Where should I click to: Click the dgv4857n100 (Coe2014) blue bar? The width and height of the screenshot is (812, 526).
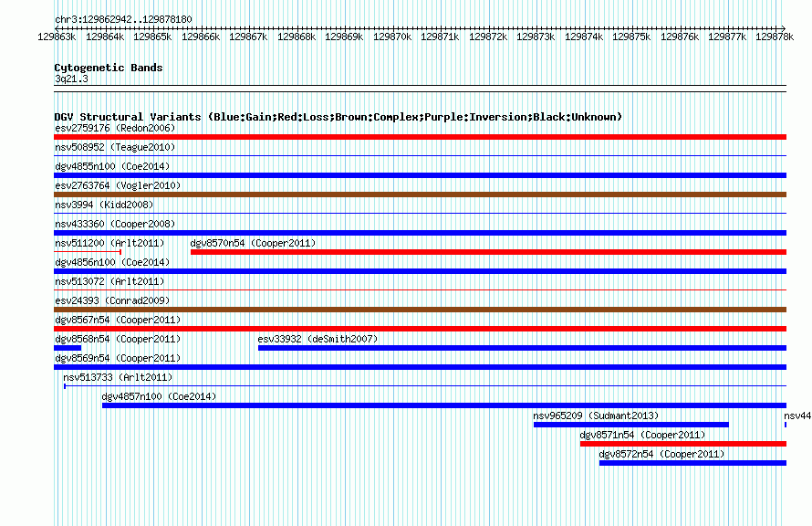444,405
